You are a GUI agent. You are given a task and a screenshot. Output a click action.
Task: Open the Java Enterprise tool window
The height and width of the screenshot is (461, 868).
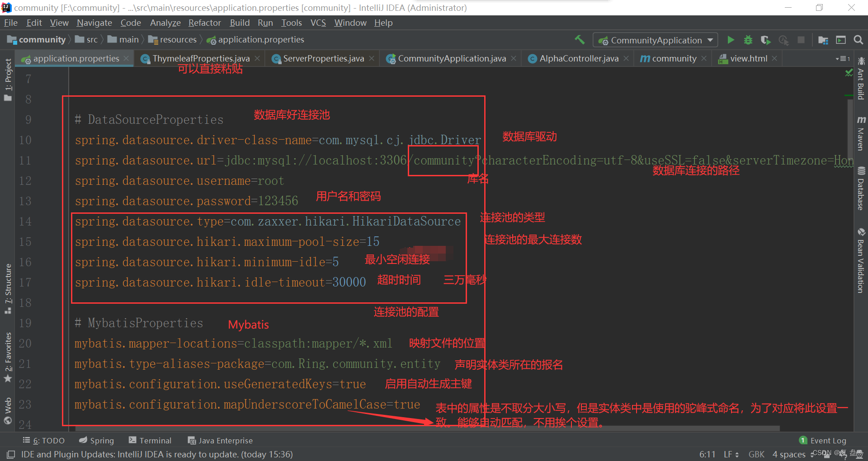point(220,441)
